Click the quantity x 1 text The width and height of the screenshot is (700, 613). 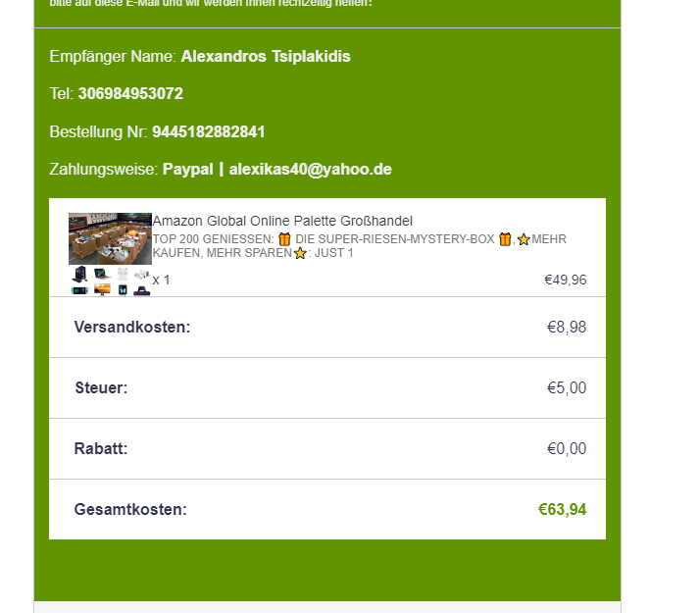[x=162, y=280]
